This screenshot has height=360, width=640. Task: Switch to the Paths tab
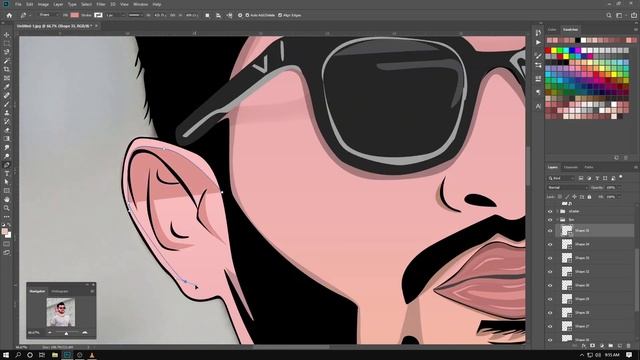(589, 167)
